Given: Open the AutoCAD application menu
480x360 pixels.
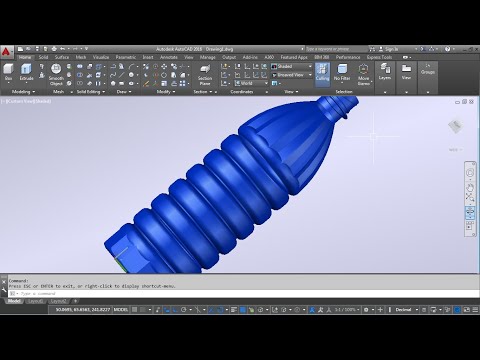Looking at the screenshot, I should tap(6, 52).
